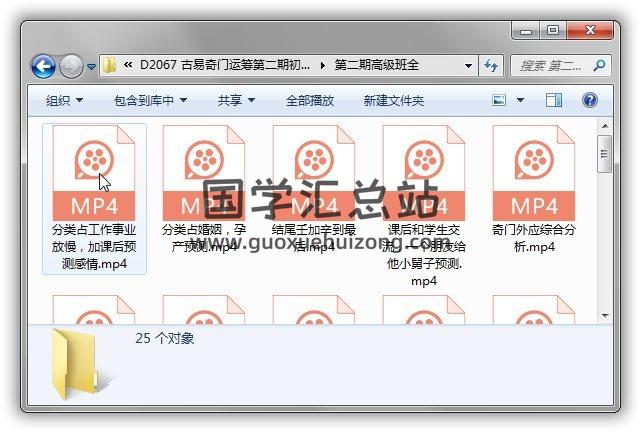Select the 第二期高级班全 breadcrumb segment

coord(377,65)
